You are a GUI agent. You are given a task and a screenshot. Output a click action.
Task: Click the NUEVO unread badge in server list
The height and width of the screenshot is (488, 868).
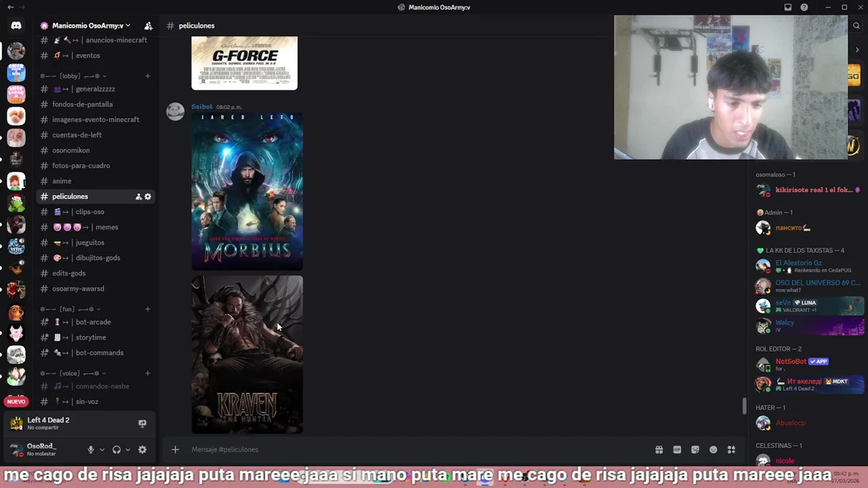coord(16,401)
